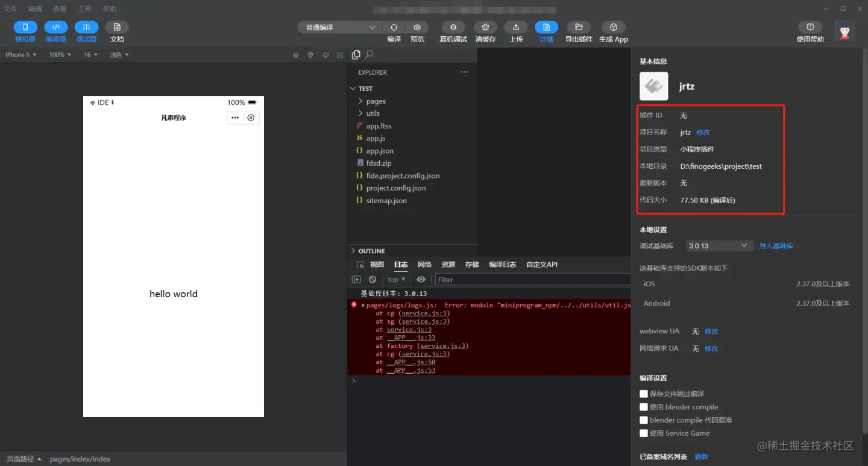This screenshot has width=868, height=466.
Task: Switch to the 视图 debugger tab
Action: click(x=377, y=265)
